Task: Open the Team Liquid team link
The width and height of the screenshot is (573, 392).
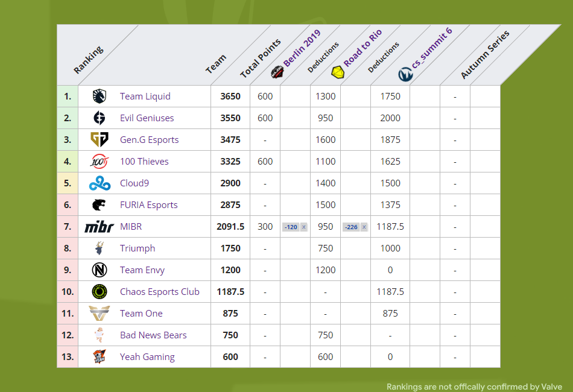Action: (x=145, y=96)
